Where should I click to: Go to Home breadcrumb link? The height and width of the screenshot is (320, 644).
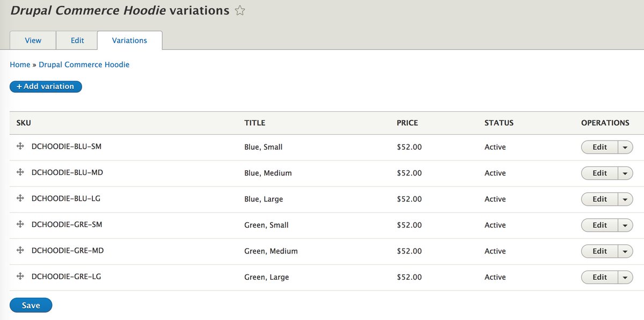(20, 64)
